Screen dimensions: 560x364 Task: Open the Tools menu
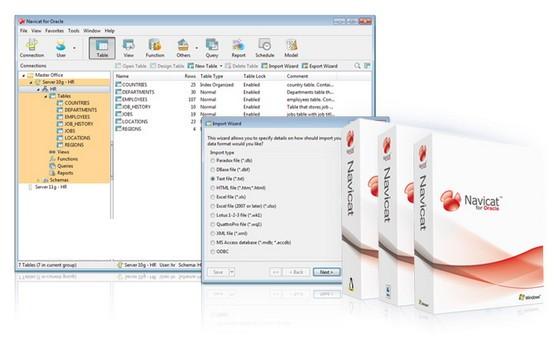pyautogui.click(x=74, y=31)
